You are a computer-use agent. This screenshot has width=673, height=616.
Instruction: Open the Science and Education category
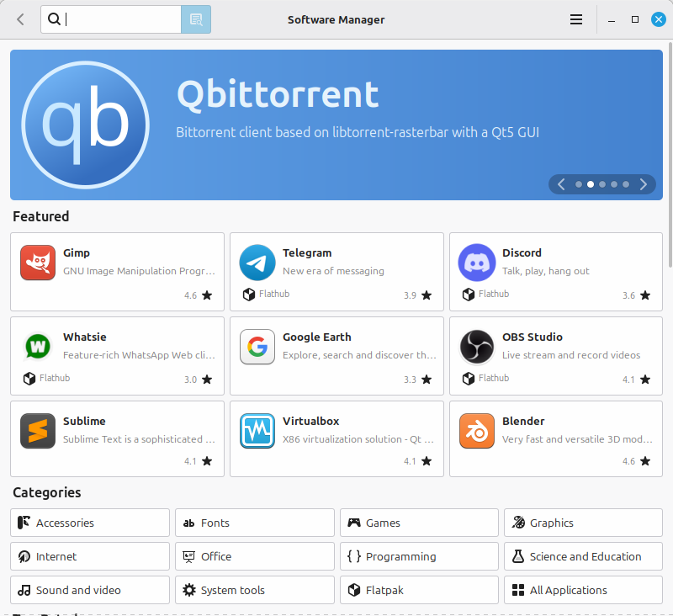point(583,556)
